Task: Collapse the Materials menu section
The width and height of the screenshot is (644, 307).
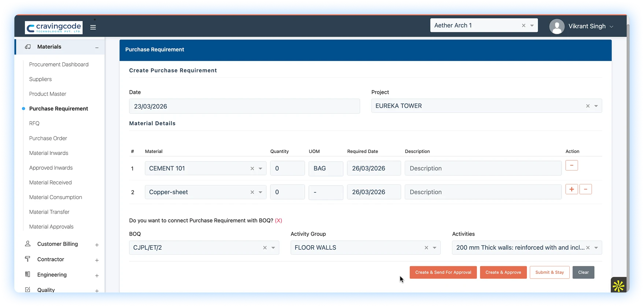Action: coord(97,48)
